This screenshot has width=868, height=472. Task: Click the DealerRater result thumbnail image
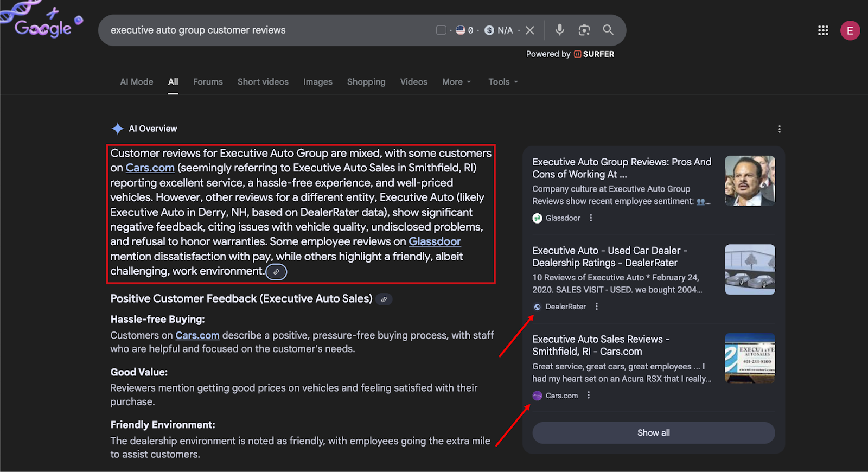click(x=750, y=270)
